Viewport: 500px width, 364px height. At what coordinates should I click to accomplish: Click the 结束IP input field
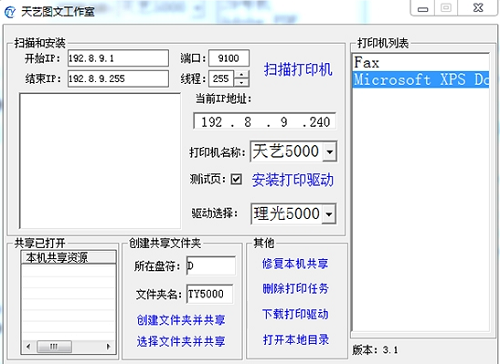point(118,79)
